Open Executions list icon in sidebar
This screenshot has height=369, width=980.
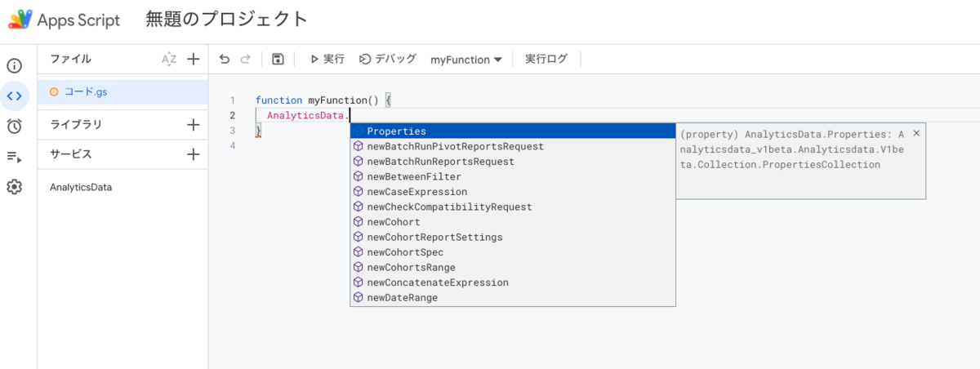14,157
